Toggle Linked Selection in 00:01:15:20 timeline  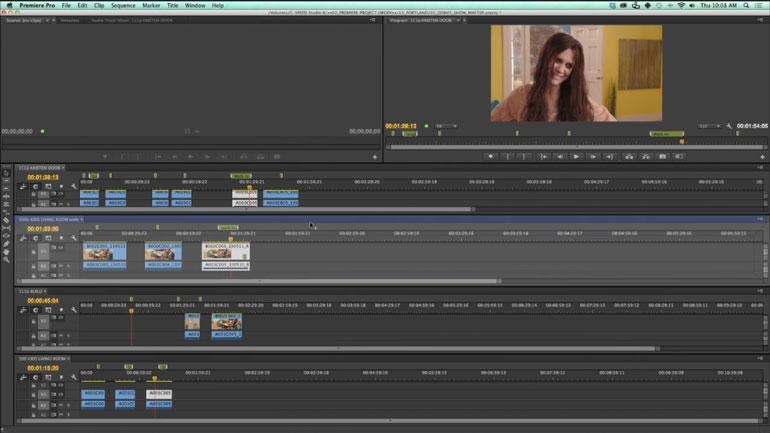pos(48,378)
